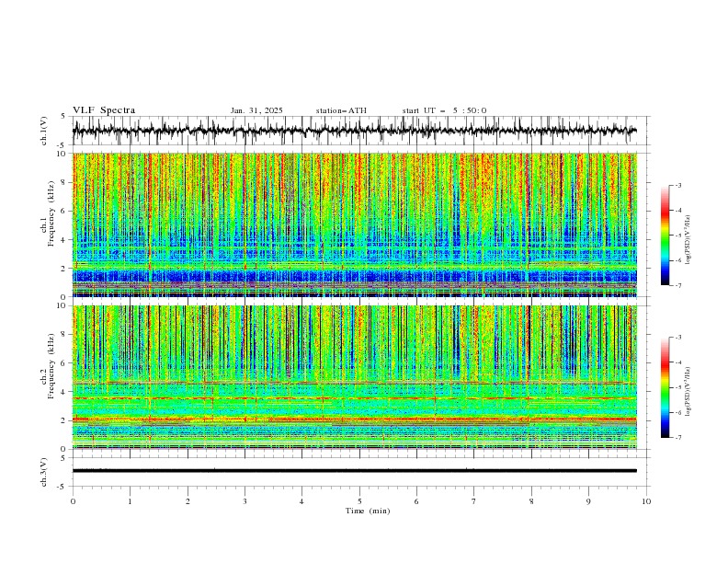Viewport: 728px width, 563px height.
Task: Click the "10" tick on the Time axis
Action: (x=646, y=501)
